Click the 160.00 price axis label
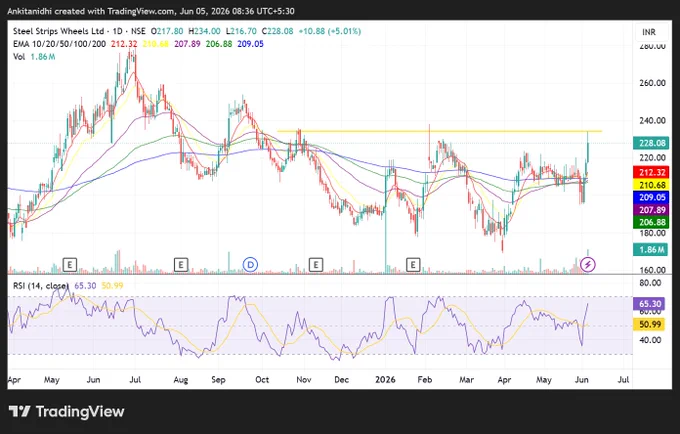 [652, 270]
